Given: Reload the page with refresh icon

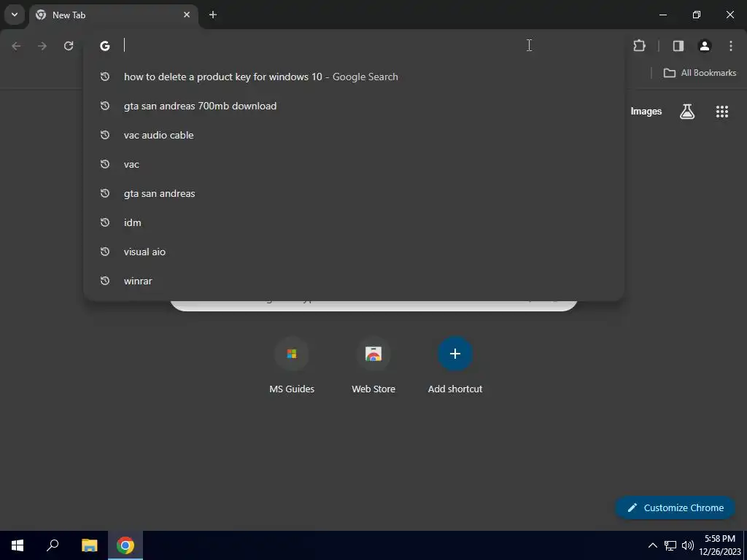Looking at the screenshot, I should tap(69, 46).
